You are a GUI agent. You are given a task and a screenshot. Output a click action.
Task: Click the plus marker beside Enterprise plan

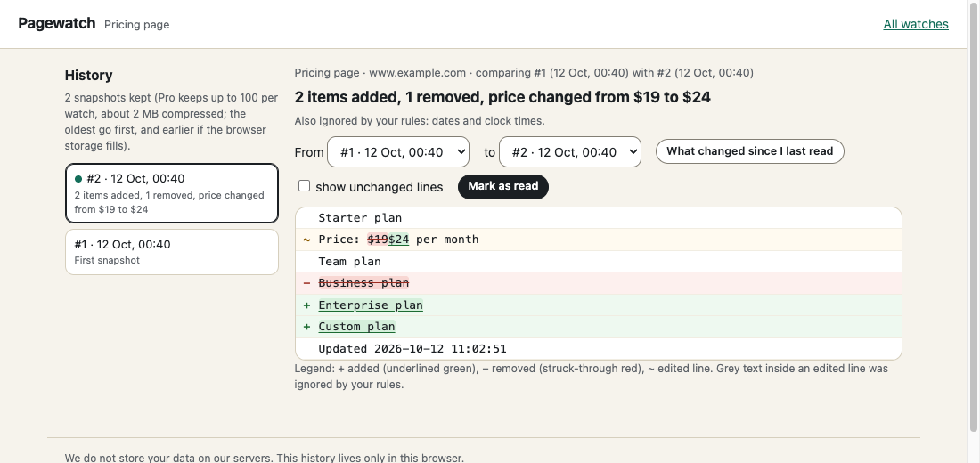click(306, 305)
